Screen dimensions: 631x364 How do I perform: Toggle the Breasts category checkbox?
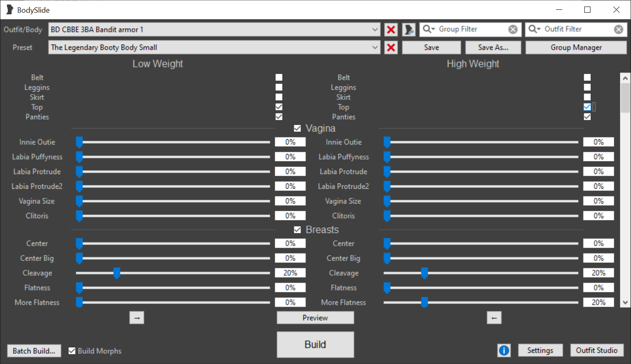[x=297, y=230]
